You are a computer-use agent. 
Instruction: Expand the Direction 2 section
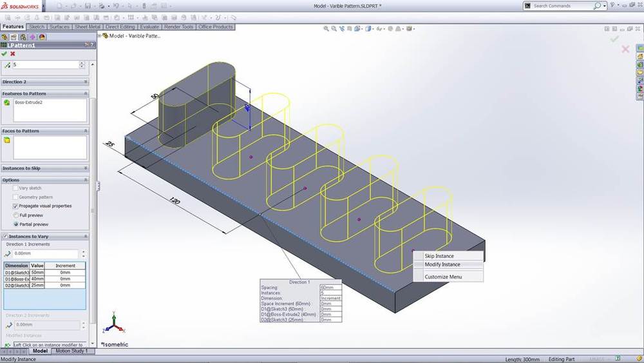pos(86,82)
